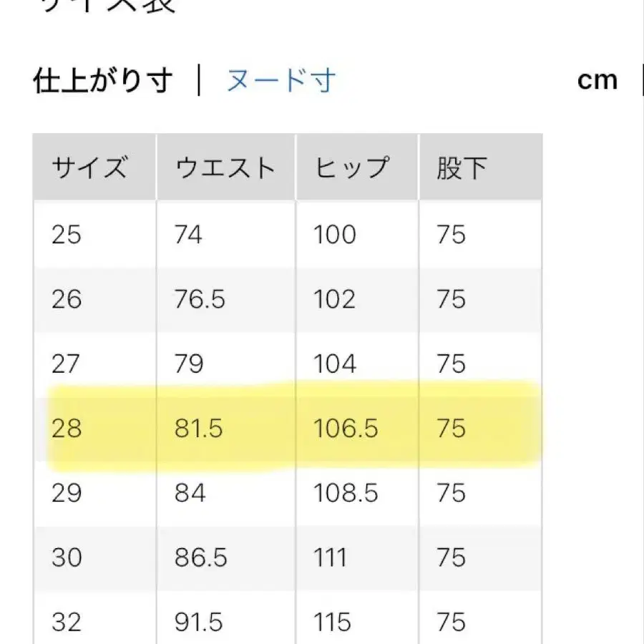Select size 26 in the table
The height and width of the screenshot is (644, 644).
67,299
